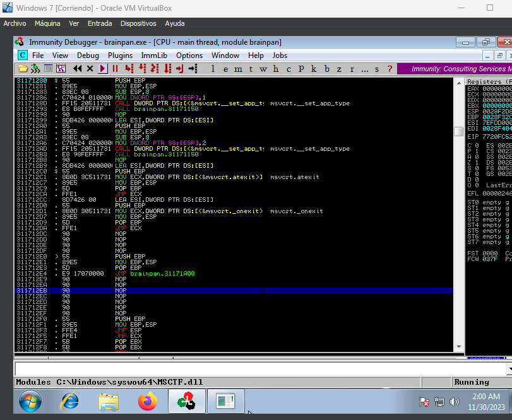The height and width of the screenshot is (420, 512).
Task: Open the Debug menu
Action: 88,55
